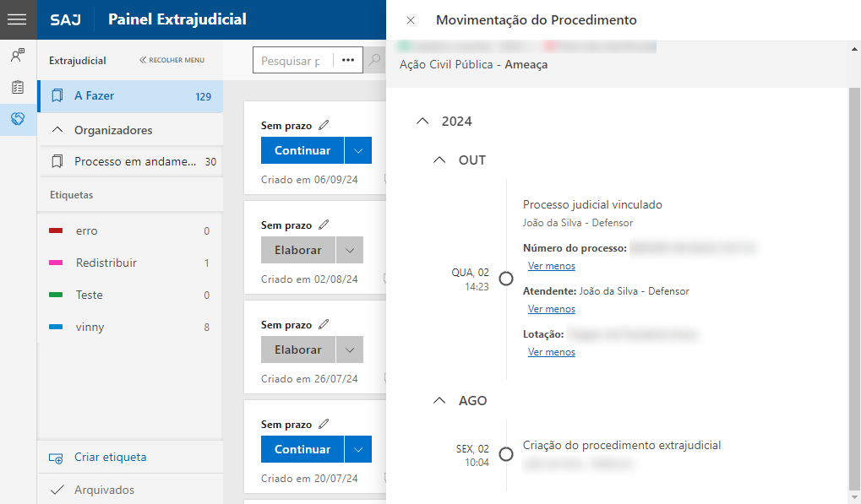This screenshot has width=861, height=504.
Task: Click Elaborar on the 02/08/24 card
Action: click(x=298, y=250)
